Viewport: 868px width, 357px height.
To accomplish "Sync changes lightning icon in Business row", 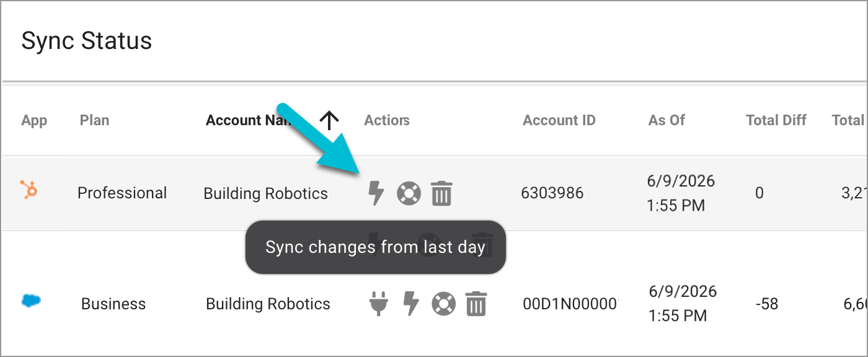I will point(410,304).
